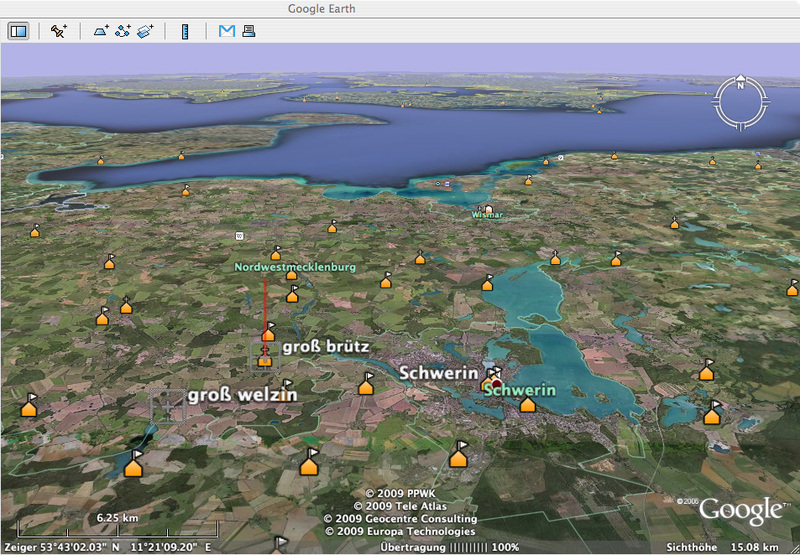The width and height of the screenshot is (800, 555).
Task: Select the groß welzin map label
Action: click(242, 396)
